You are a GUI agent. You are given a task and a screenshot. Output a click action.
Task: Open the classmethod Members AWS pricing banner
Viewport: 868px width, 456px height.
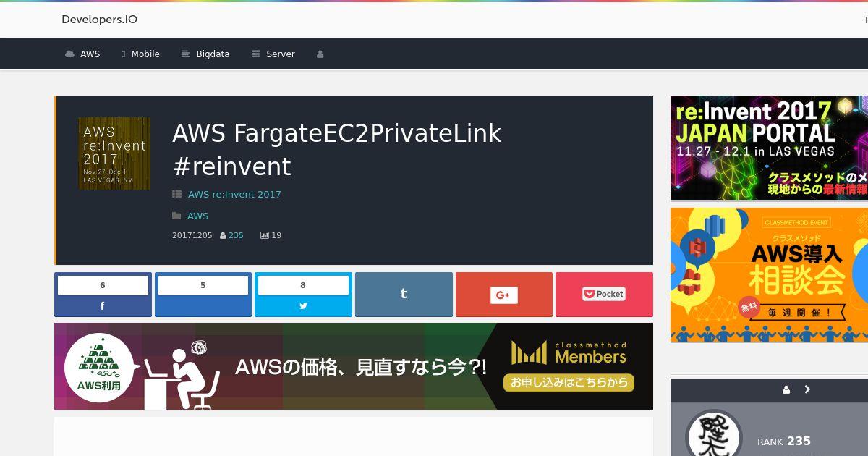pyautogui.click(x=354, y=366)
